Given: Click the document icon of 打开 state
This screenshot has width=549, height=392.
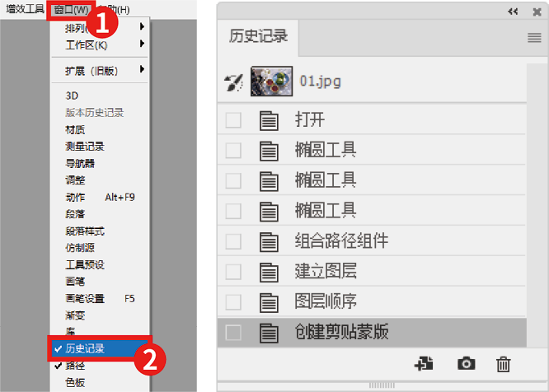Looking at the screenshot, I should click(x=268, y=120).
